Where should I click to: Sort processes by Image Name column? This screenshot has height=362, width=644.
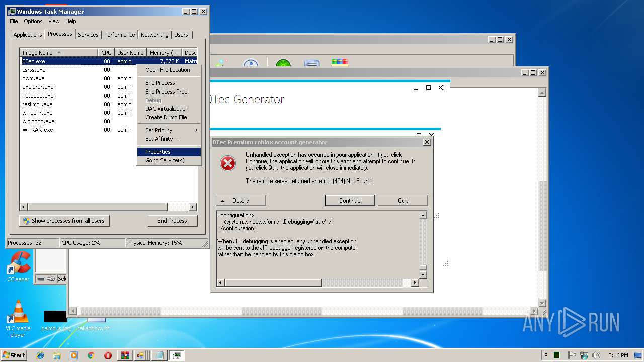(x=58, y=52)
